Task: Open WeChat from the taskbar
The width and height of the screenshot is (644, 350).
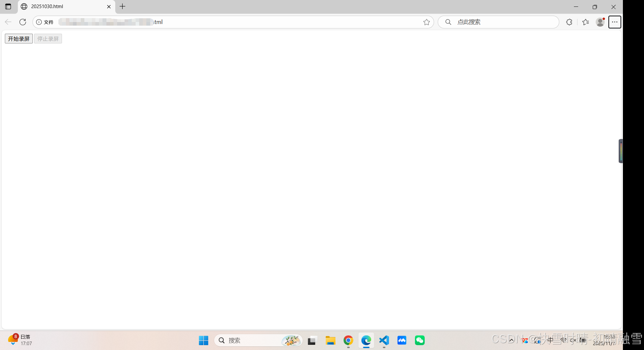Action: pyautogui.click(x=419, y=340)
